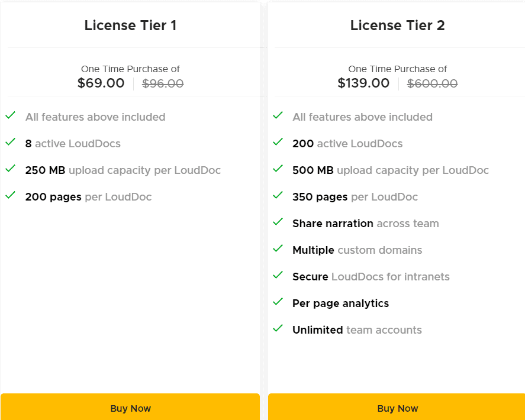Click "One Time Purchase of" in Tier 2

pyautogui.click(x=397, y=69)
